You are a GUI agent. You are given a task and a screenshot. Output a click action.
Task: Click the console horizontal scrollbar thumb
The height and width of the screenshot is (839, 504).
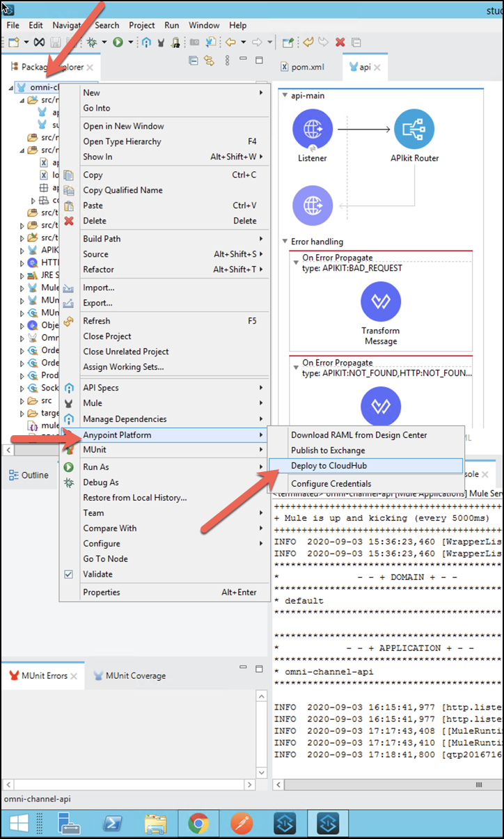[480, 785]
